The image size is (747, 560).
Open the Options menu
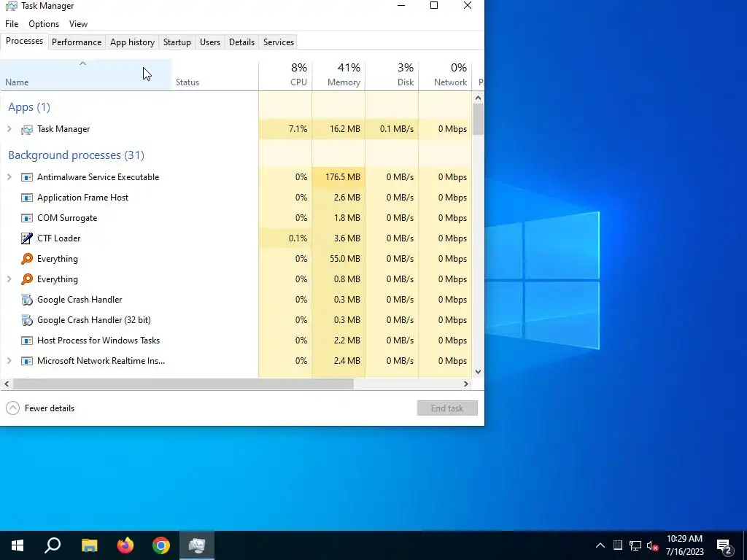(x=44, y=24)
